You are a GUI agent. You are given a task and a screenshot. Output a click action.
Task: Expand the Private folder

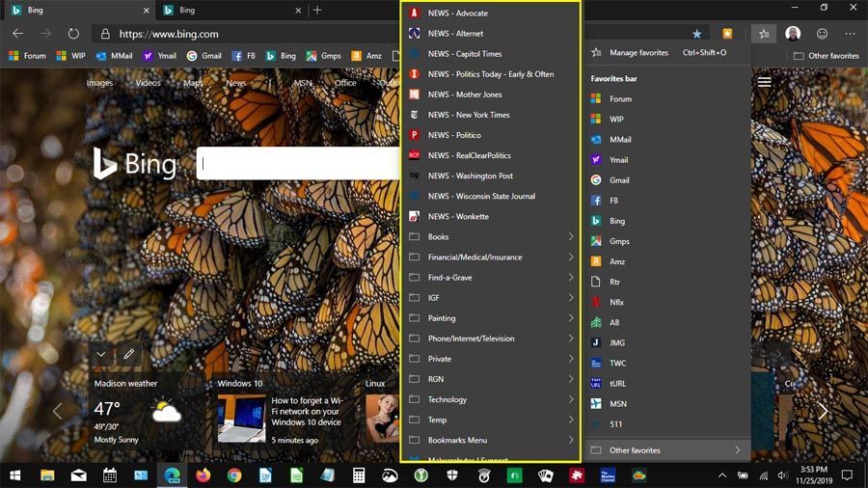pos(491,359)
